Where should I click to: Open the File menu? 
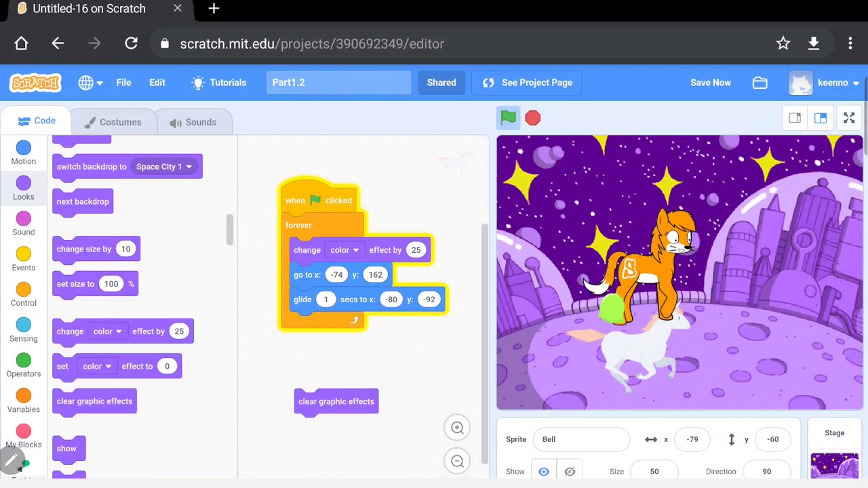tap(123, 83)
